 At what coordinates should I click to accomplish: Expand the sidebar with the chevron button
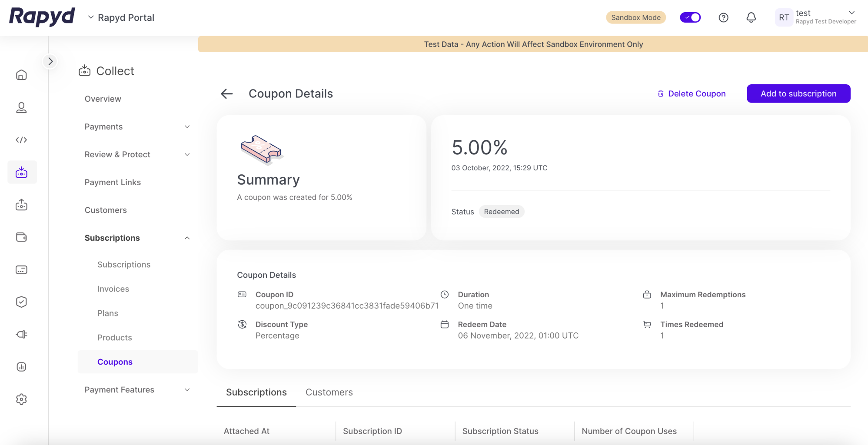pyautogui.click(x=50, y=61)
